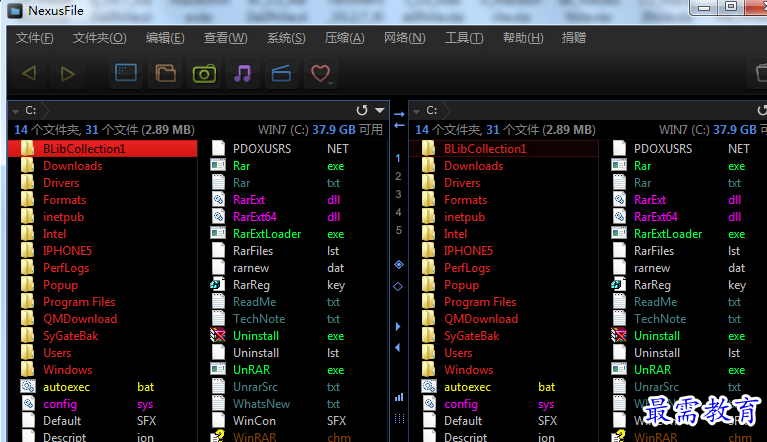Open the music note toolbar icon
Image resolution: width=767 pixels, height=442 pixels.
coord(243,73)
